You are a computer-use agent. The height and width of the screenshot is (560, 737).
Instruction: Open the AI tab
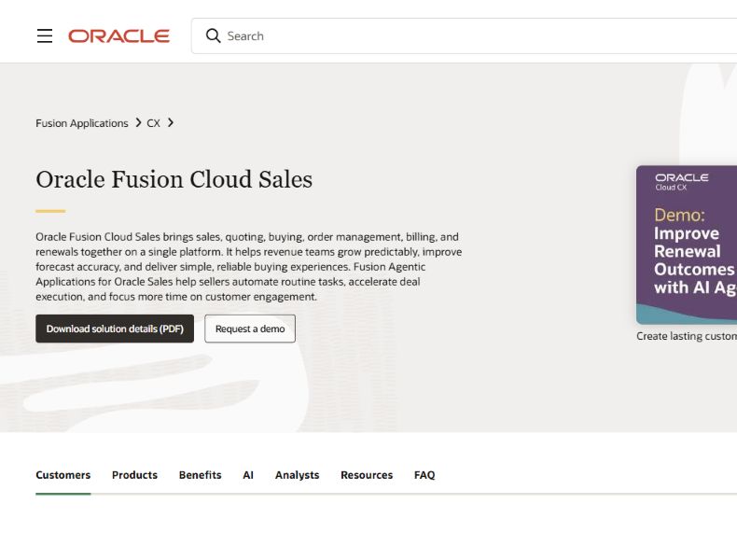[248, 475]
